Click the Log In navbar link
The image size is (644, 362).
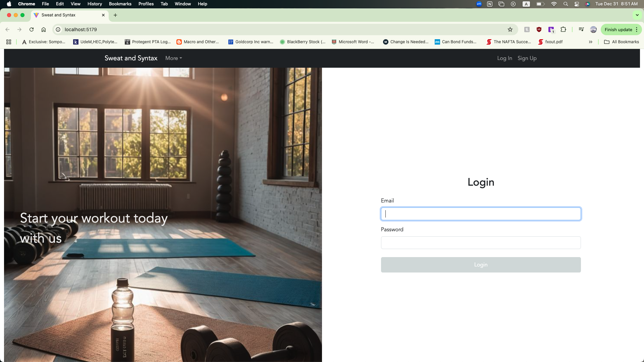tap(504, 58)
